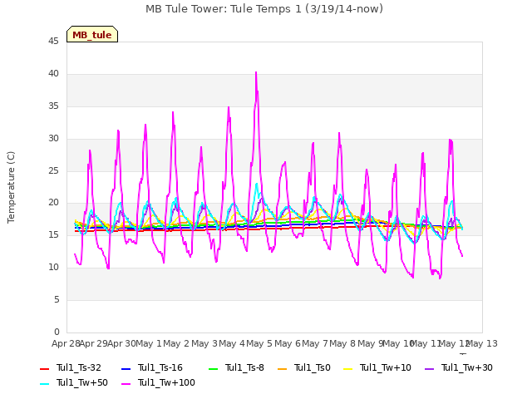Click the May 4 x-axis label
The image size is (532, 399).
[x=232, y=343]
